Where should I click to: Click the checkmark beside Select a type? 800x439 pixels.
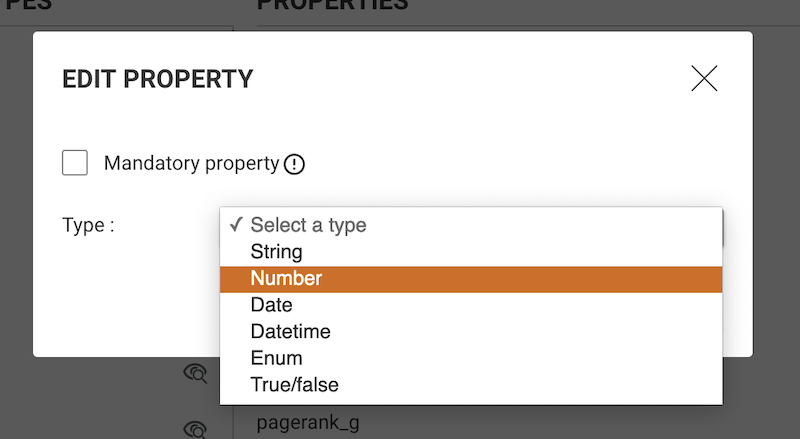236,224
